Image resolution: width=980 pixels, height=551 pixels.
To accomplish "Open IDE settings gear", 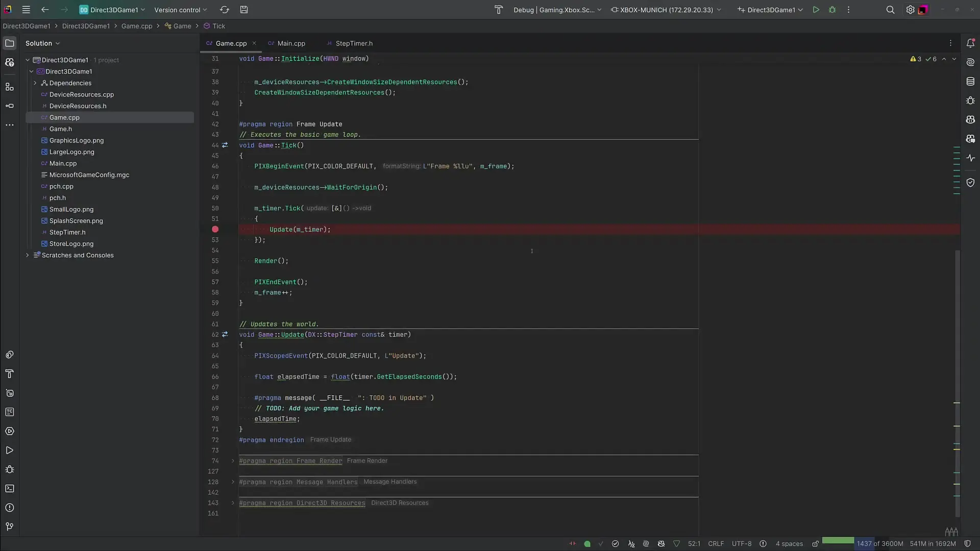I will coord(910,10).
